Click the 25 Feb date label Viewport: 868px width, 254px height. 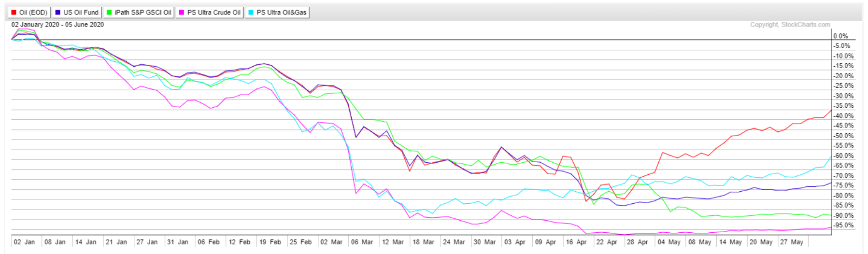coord(300,242)
